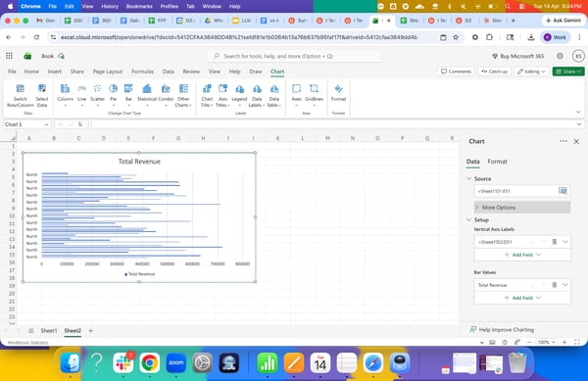
Task: Open the chart pane more options ellipsis
Action: click(x=563, y=141)
